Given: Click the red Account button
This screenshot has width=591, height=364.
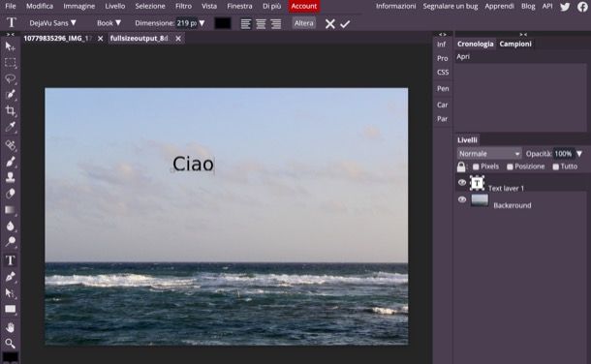Looking at the screenshot, I should coord(304,6).
